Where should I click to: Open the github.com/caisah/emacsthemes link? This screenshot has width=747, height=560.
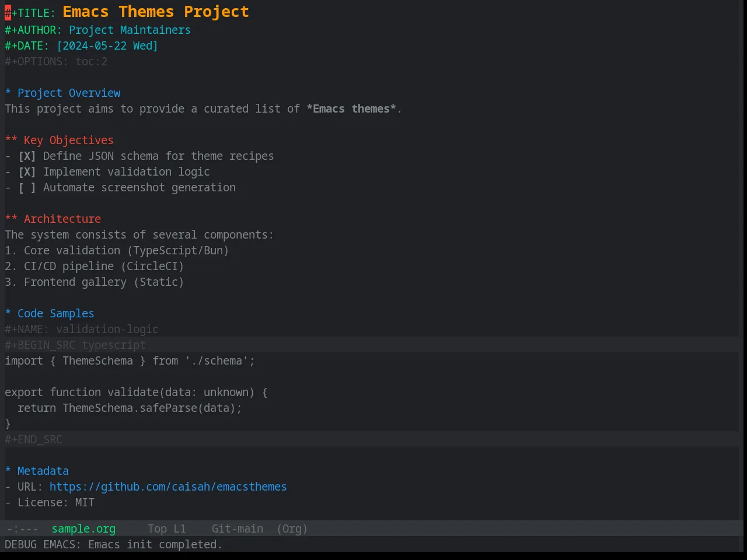pos(168,487)
